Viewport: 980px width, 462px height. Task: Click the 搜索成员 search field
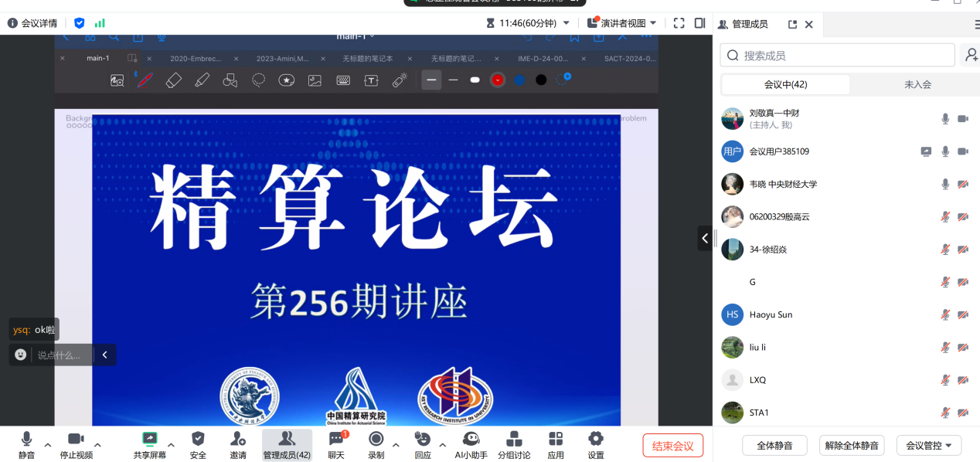[838, 56]
